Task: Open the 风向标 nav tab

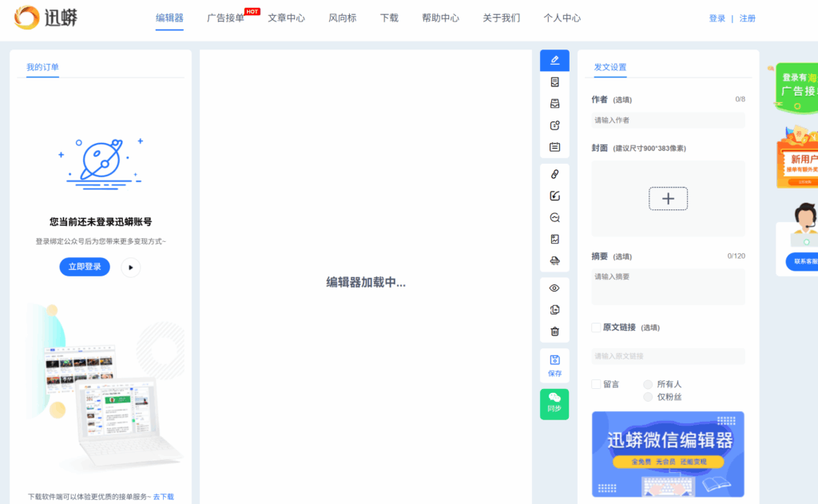Action: 342,18
